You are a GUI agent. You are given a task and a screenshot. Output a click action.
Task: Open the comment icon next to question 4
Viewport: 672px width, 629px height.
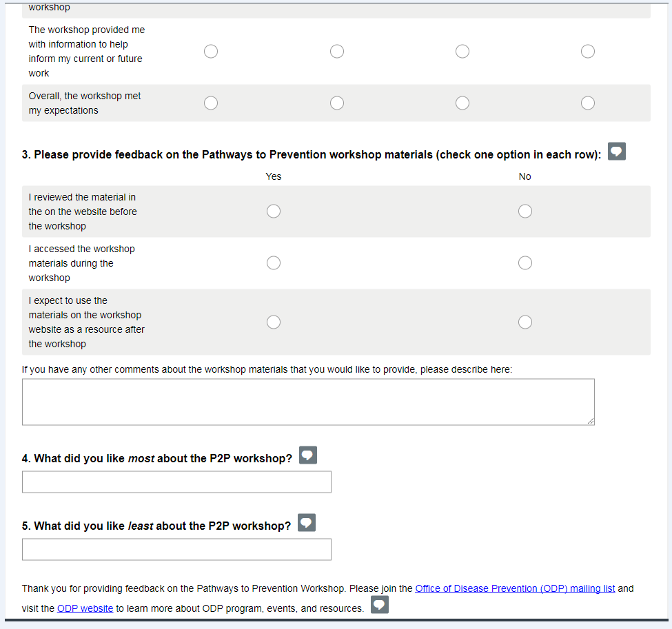coord(308,455)
